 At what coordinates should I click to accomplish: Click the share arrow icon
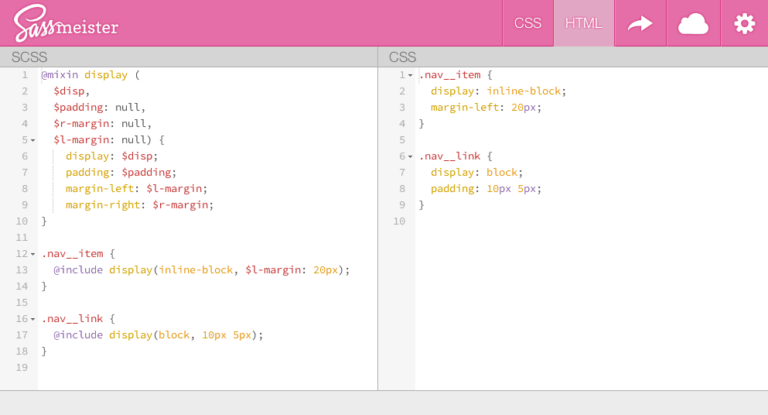pyautogui.click(x=640, y=23)
